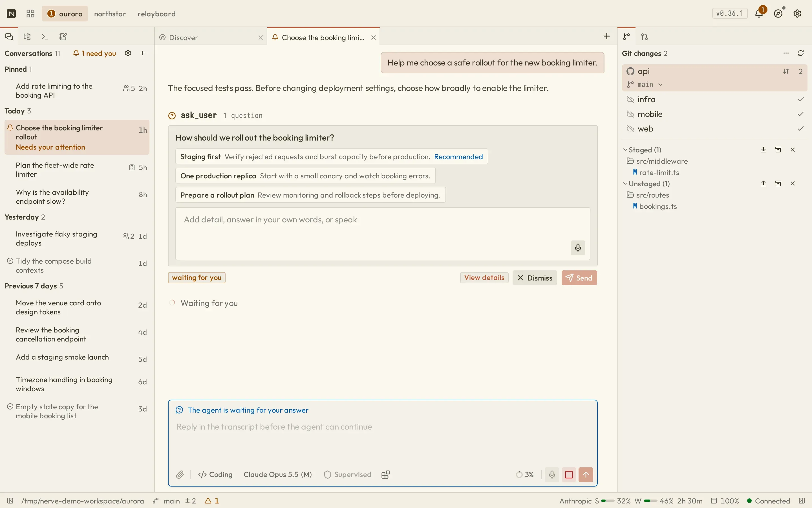812x508 pixels.
Task: Click the 3% context usage indicator
Action: click(x=525, y=474)
